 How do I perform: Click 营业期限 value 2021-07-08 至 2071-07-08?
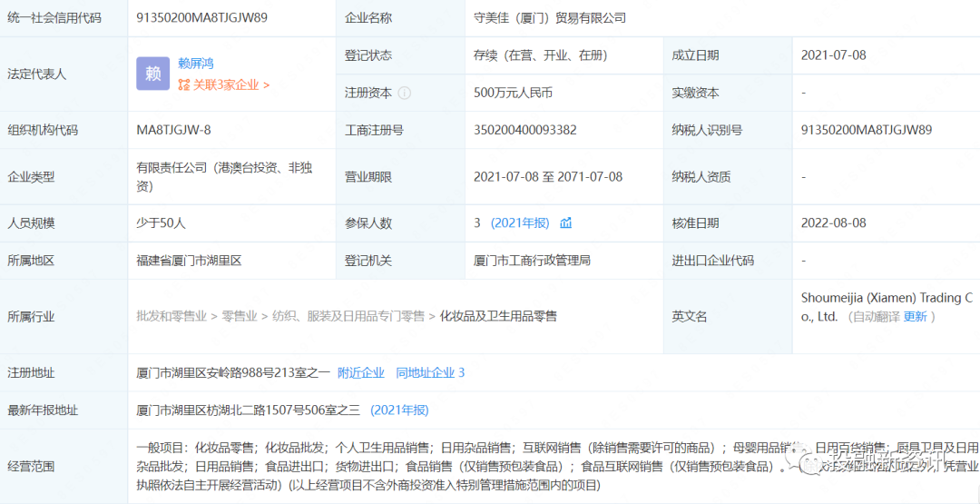[x=548, y=177]
